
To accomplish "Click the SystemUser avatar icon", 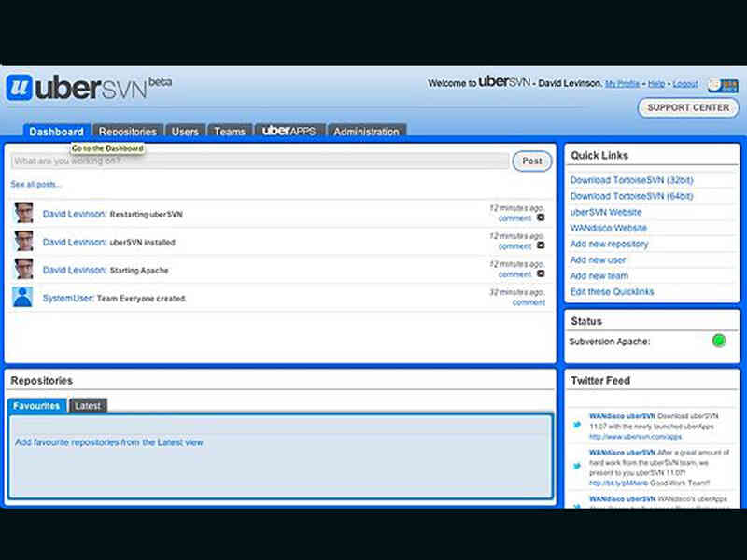I will tap(23, 299).
